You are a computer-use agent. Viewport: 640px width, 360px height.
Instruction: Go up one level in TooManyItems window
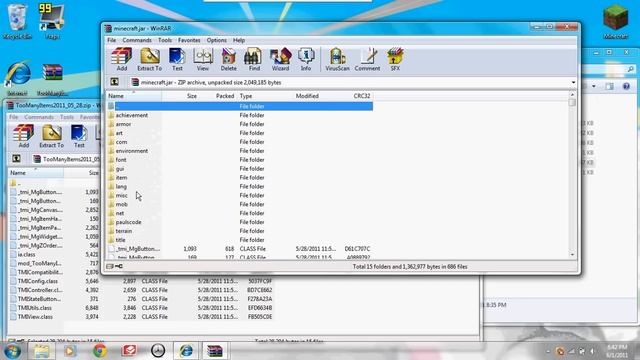click(x=16, y=159)
